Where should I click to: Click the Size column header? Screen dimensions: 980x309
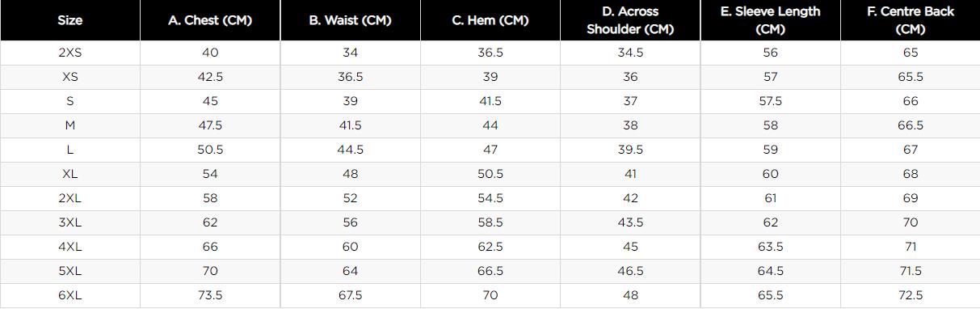pos(70,20)
